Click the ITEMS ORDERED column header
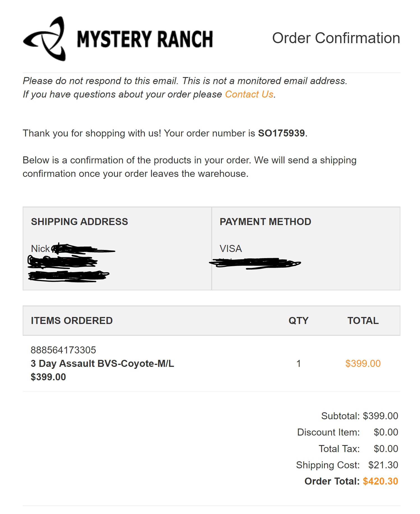Screen dimensions: 420x514 pyautogui.click(x=72, y=321)
